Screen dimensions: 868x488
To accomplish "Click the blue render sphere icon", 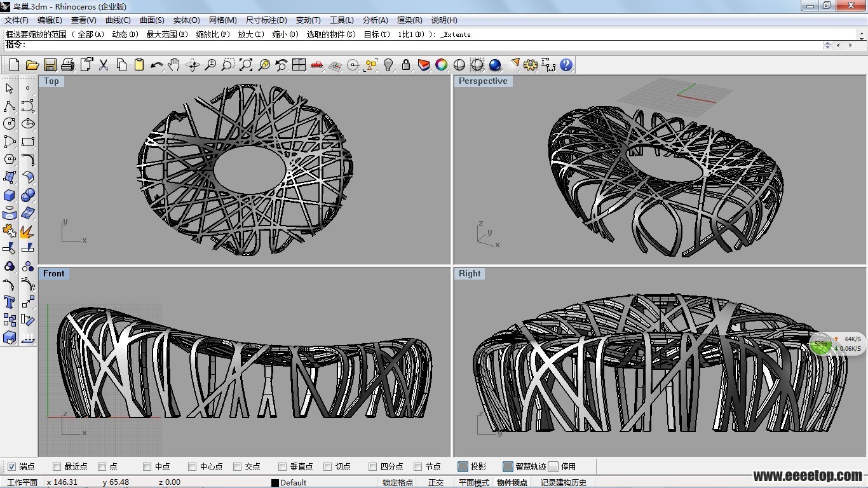I will click(495, 65).
